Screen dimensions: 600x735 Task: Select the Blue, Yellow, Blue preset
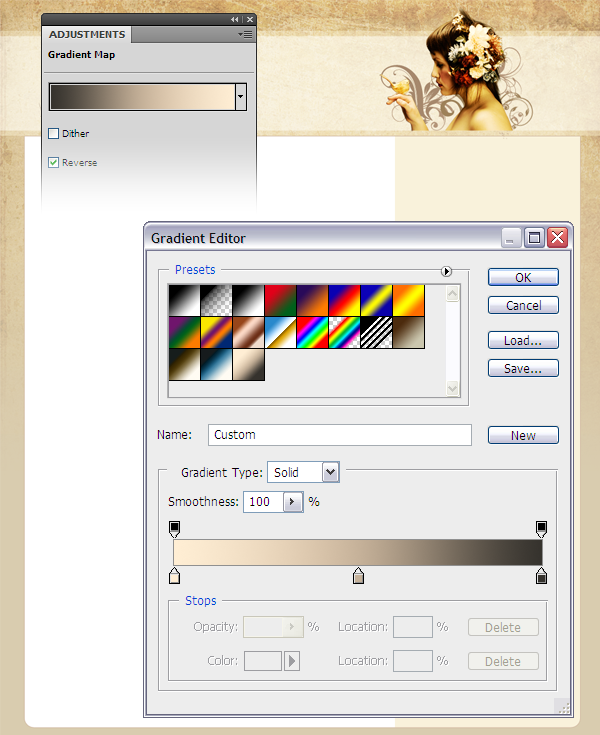(376, 300)
